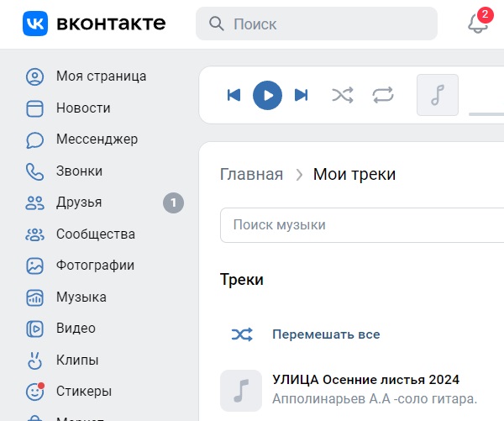The image size is (504, 421).
Task: Open the Фотографии picture icon
Action: click(34, 266)
